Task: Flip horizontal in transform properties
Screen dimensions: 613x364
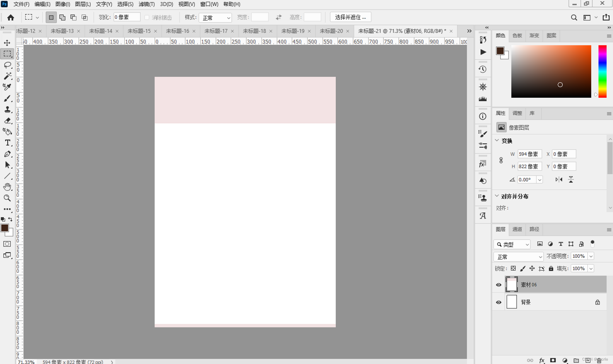Action: [559, 180]
